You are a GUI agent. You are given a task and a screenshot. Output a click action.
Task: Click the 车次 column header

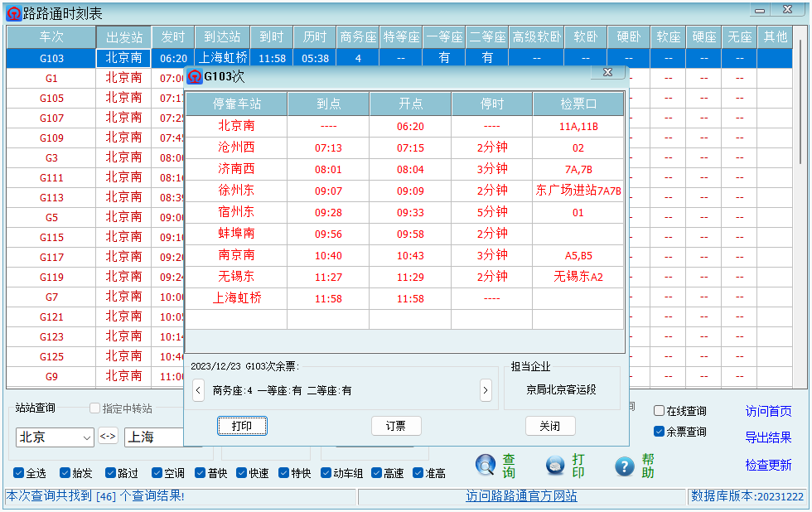[51, 37]
